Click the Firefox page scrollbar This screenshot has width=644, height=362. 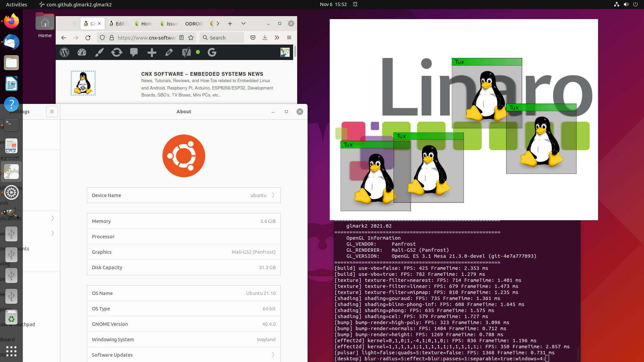coord(295,52)
